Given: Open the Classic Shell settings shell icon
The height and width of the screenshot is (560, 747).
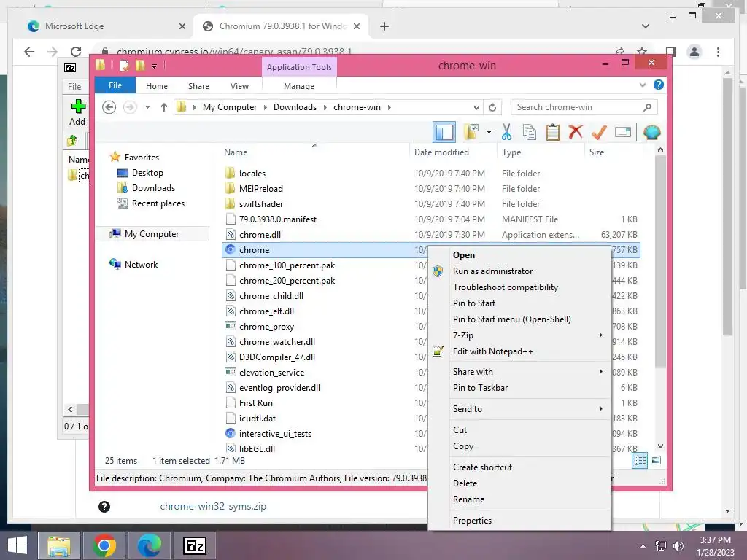Looking at the screenshot, I should click(651, 132).
